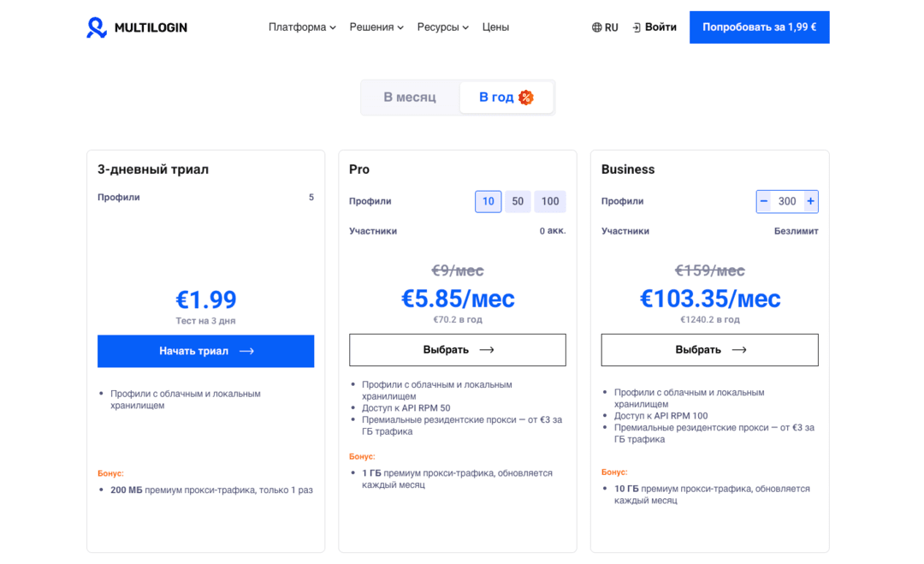
Task: Select 50 profiles for Pro plan
Action: point(518,202)
